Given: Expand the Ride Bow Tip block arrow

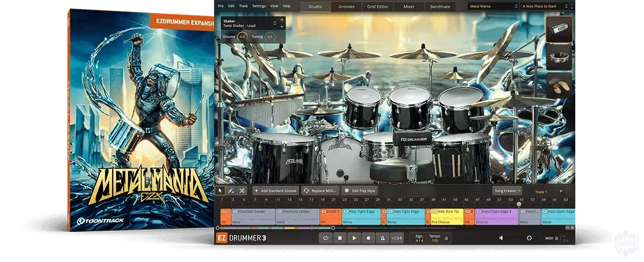Looking at the screenshot, I should tap(435, 212).
